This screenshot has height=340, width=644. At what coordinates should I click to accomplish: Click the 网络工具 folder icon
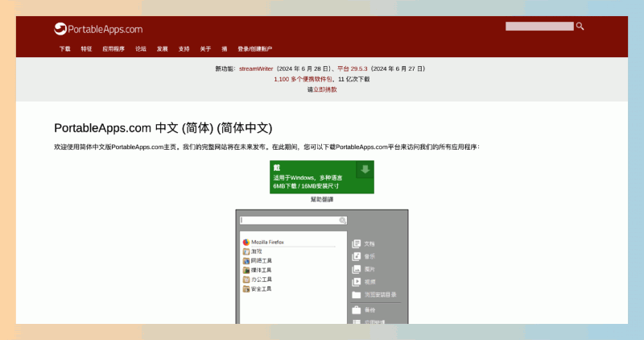click(246, 261)
